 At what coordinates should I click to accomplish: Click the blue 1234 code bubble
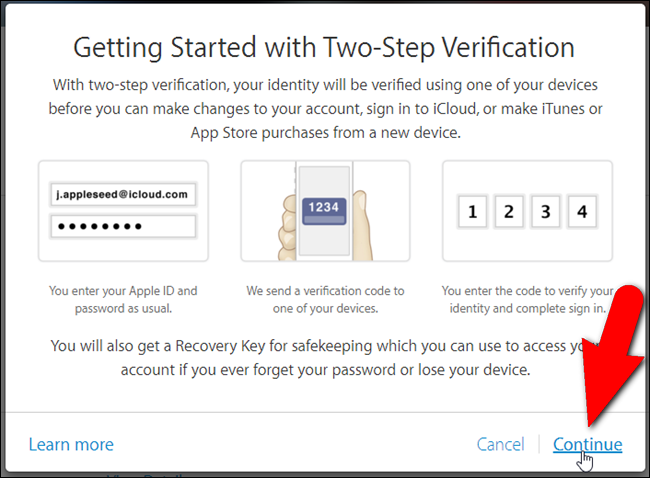[x=325, y=207]
